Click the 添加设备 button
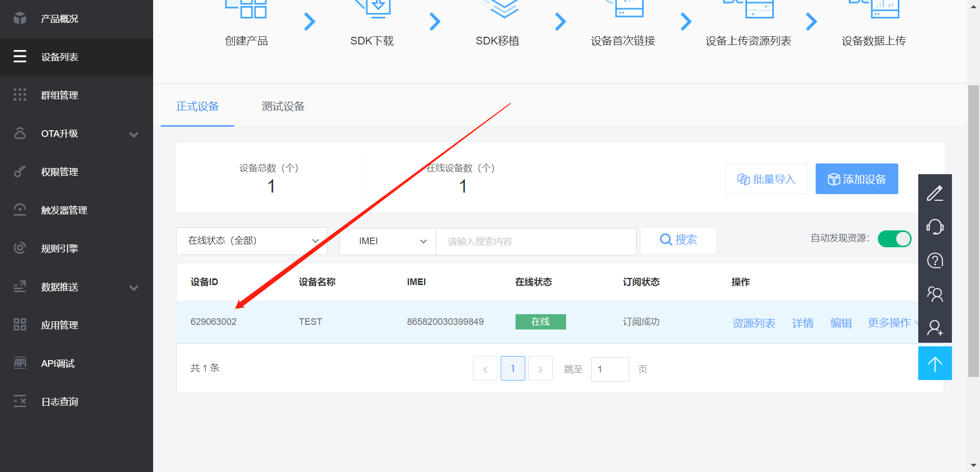The height and width of the screenshot is (472, 980). click(856, 179)
